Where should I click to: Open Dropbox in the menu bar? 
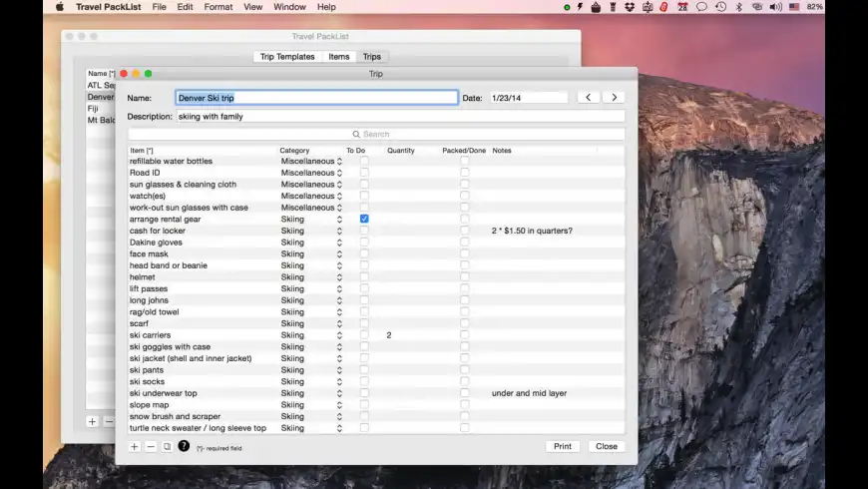[x=630, y=7]
